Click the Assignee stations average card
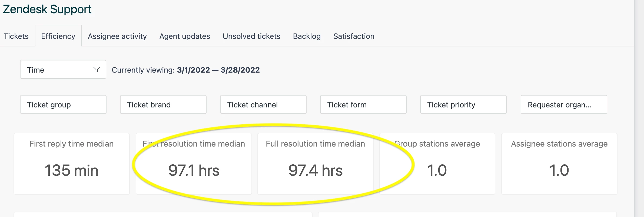 coord(559,164)
